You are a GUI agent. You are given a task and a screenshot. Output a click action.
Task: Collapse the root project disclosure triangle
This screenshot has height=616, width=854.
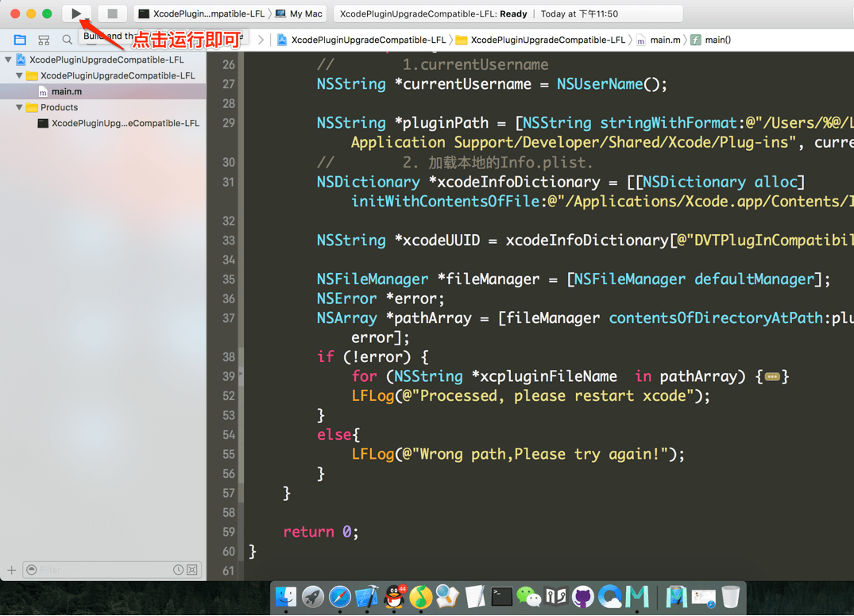tap(8, 60)
